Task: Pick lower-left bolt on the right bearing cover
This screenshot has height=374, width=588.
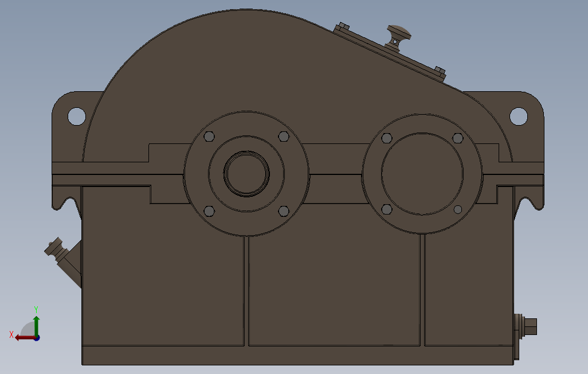Action: click(387, 209)
